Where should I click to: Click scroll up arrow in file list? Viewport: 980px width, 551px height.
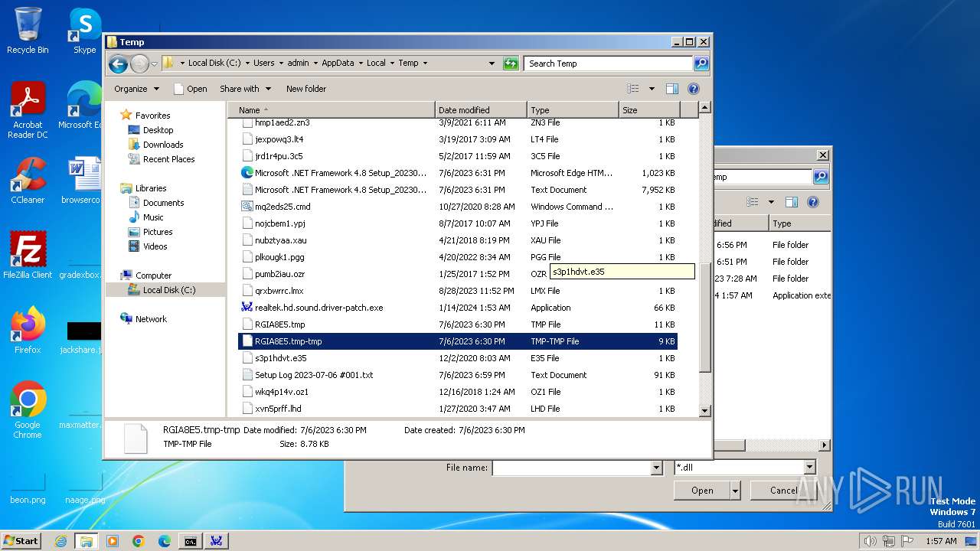point(705,108)
